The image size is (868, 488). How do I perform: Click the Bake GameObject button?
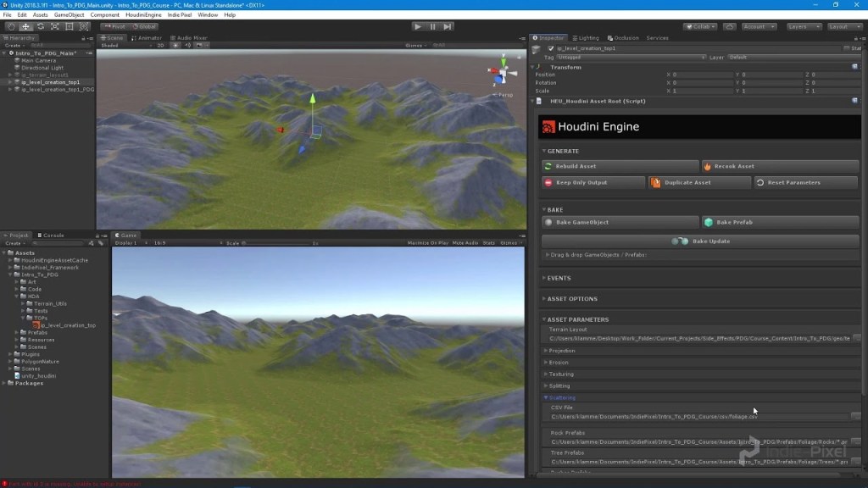click(620, 223)
